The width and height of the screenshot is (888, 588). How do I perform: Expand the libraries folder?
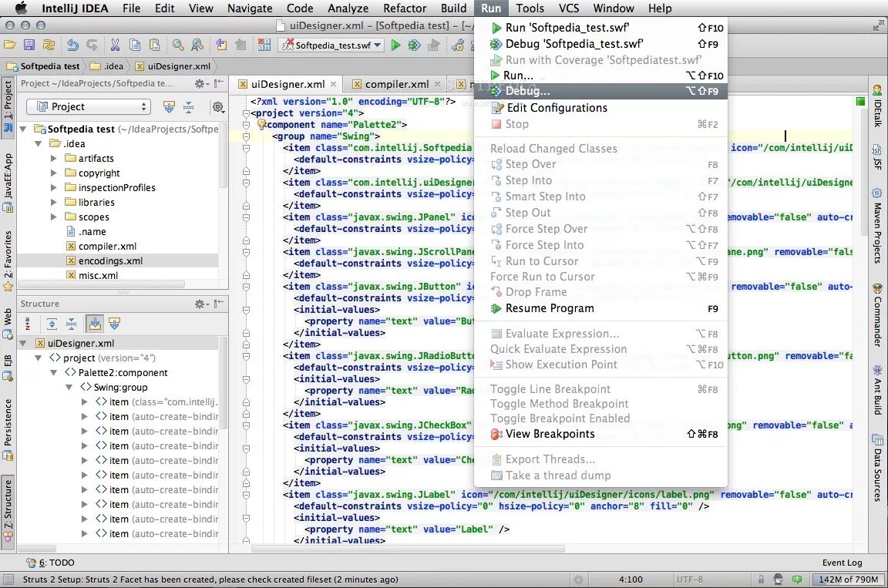tap(54, 202)
